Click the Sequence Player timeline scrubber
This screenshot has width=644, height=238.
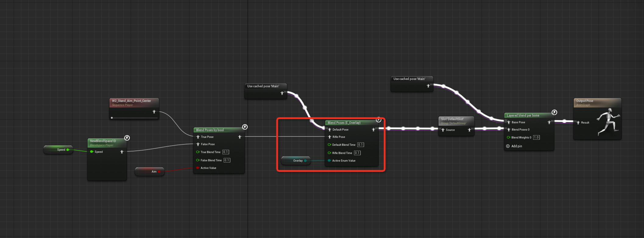[112, 117]
